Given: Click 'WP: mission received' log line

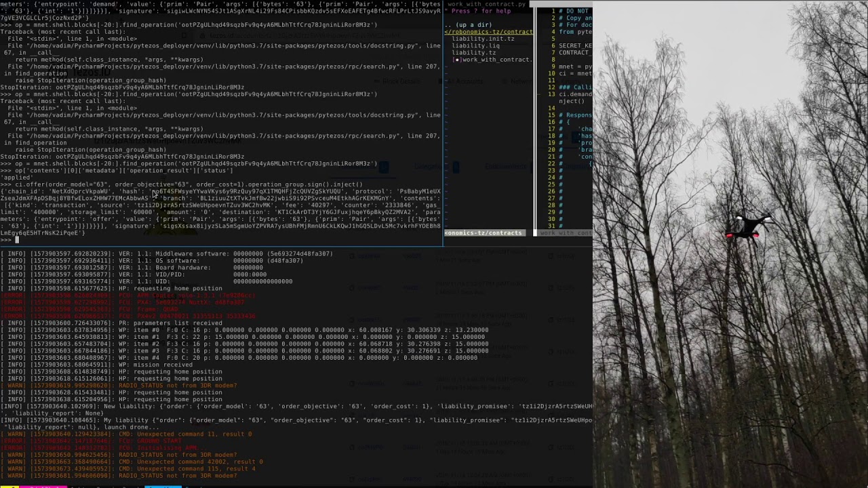Looking at the screenshot, I should tap(96, 365).
